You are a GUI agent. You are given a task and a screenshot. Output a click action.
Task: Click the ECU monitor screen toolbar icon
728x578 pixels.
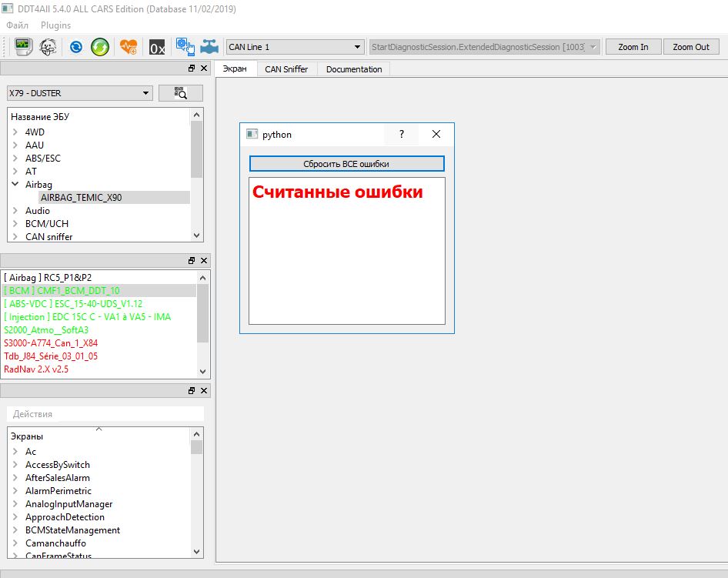(x=24, y=47)
